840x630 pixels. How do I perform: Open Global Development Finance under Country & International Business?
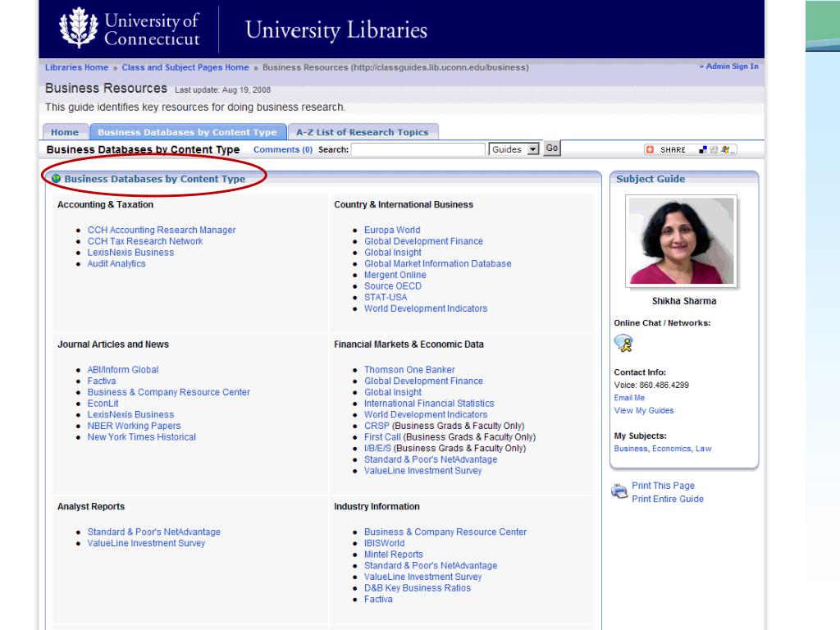(x=423, y=241)
